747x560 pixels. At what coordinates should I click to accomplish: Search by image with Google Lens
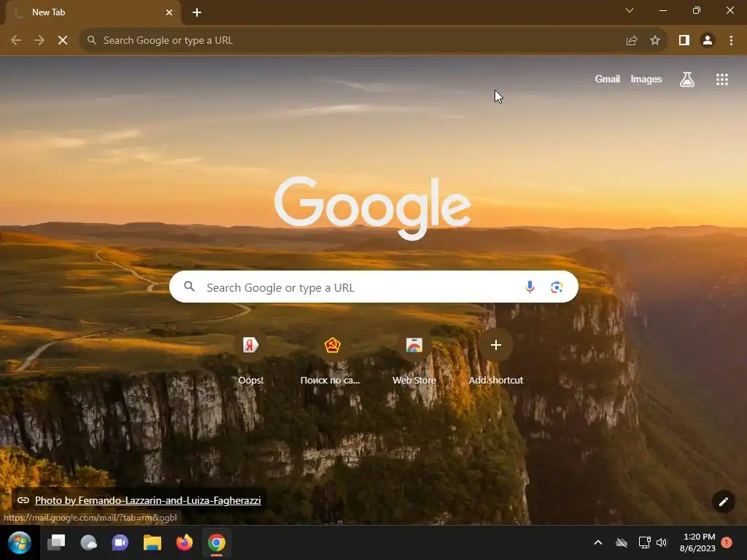click(557, 287)
